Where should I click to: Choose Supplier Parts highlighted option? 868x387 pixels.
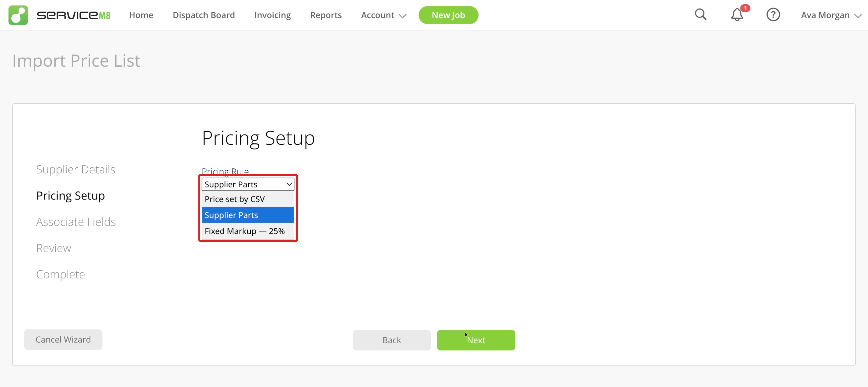pos(248,215)
